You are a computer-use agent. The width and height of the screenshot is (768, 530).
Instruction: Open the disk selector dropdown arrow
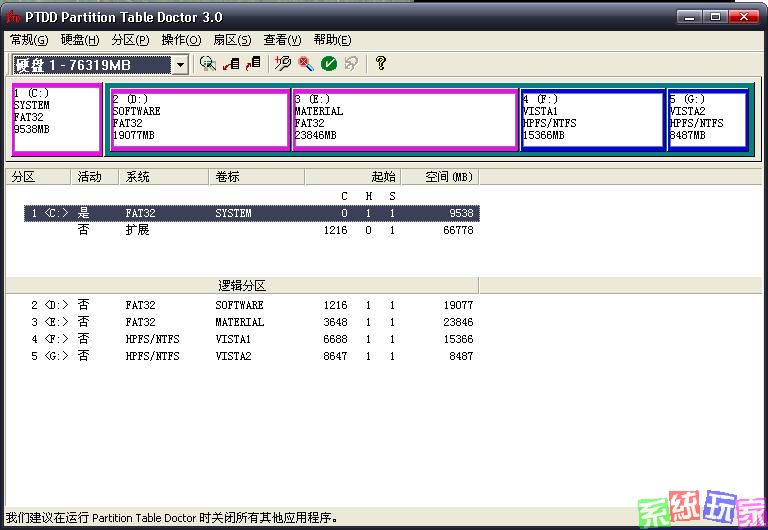[180, 65]
